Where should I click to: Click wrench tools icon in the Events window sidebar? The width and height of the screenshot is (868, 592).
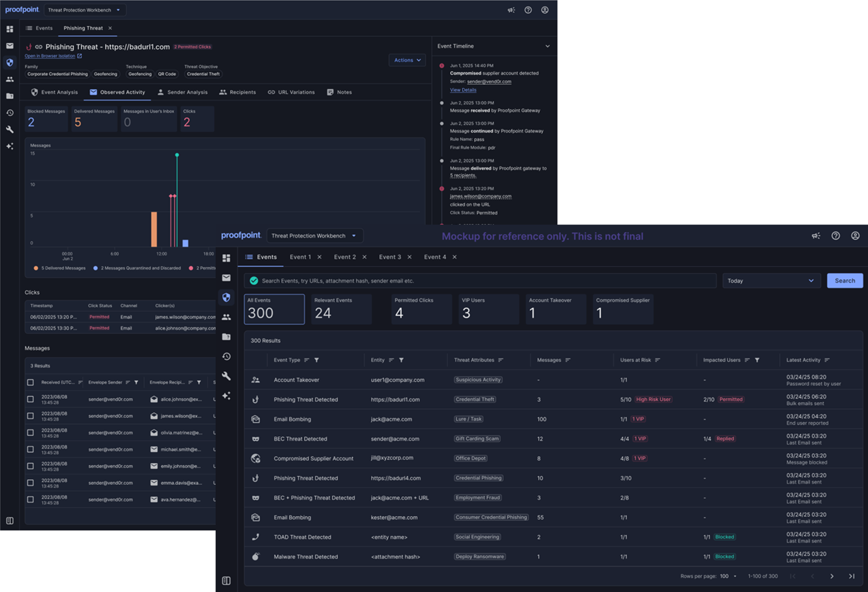coord(226,376)
